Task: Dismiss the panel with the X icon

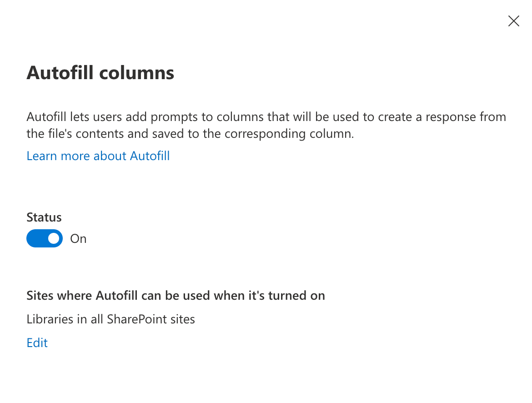Action: pos(513,21)
